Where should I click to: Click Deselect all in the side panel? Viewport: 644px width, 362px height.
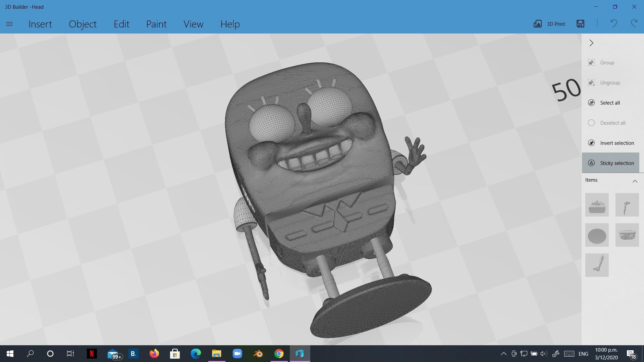(x=610, y=123)
